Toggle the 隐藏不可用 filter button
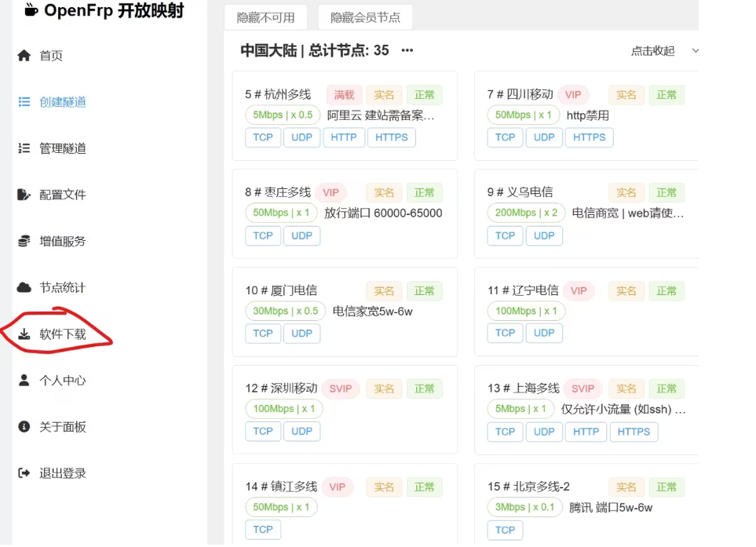This screenshot has height=547, width=756. point(265,18)
